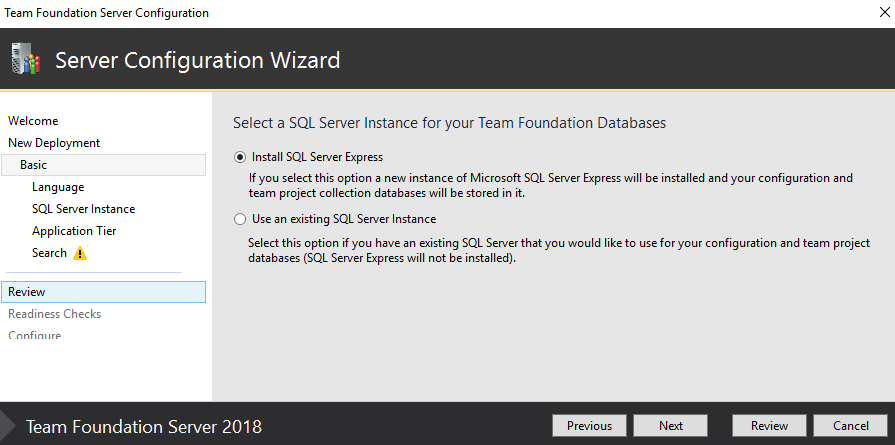Click the Server Configuration Wizard header icon
895x445 pixels.
(25, 59)
